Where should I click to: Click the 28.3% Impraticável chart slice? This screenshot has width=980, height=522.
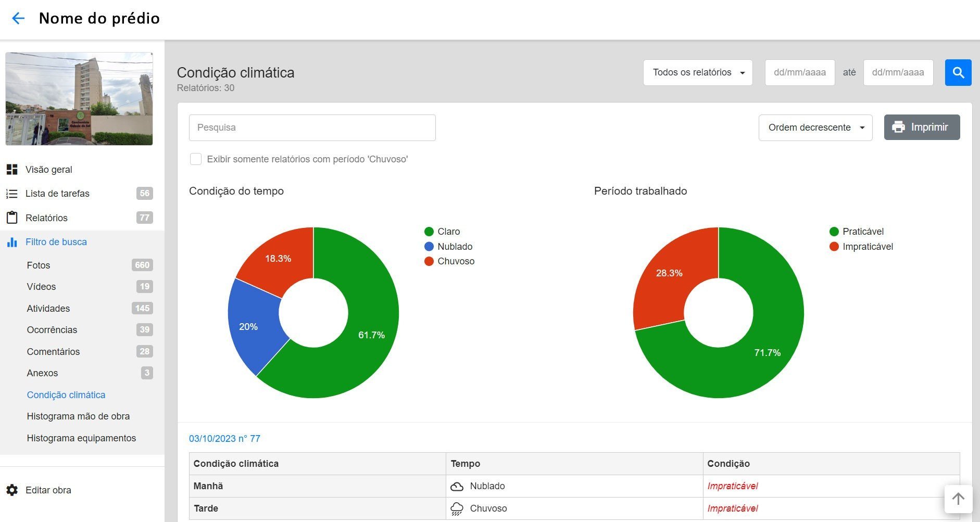(669, 273)
